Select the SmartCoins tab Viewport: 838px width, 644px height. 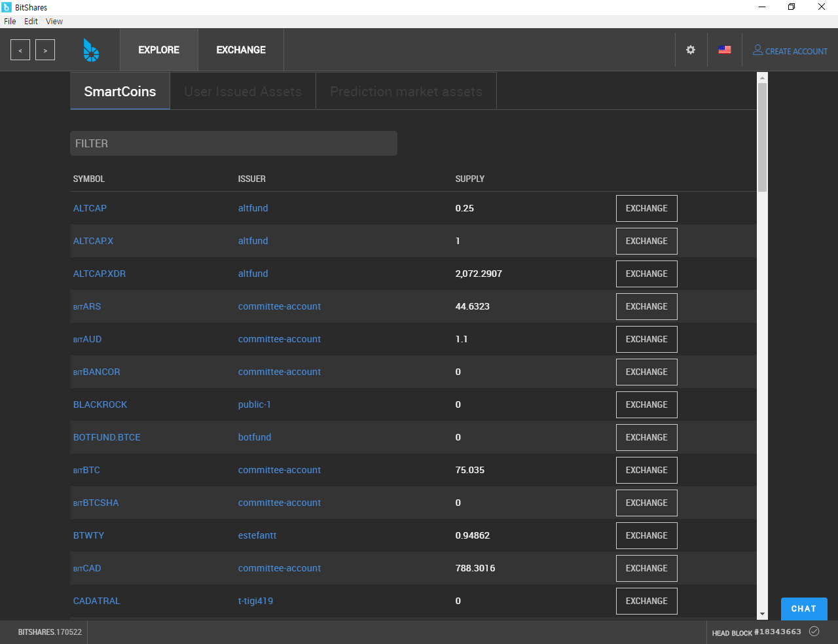click(x=120, y=92)
